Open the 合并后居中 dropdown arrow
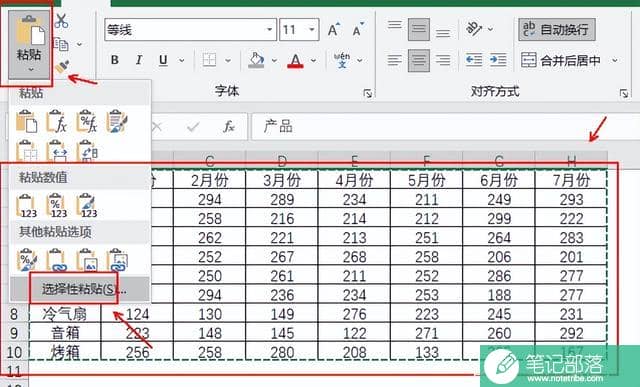 point(614,60)
